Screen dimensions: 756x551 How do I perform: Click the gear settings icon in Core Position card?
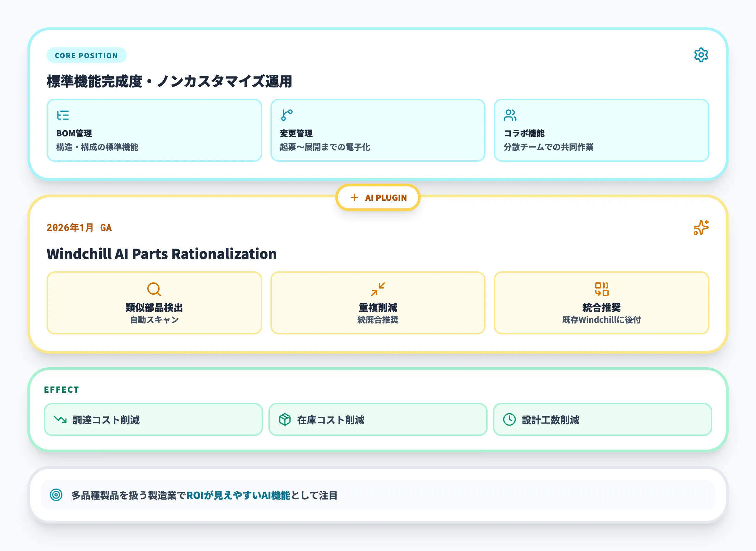(701, 55)
